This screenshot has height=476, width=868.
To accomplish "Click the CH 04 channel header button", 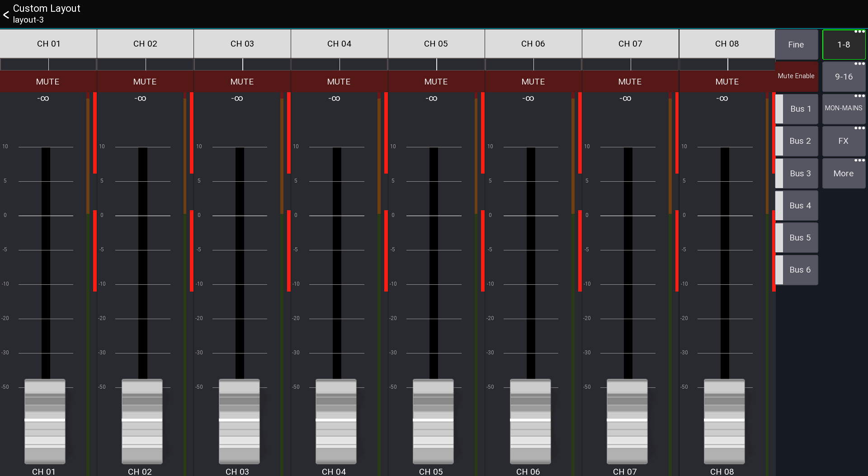I will tap(339, 44).
